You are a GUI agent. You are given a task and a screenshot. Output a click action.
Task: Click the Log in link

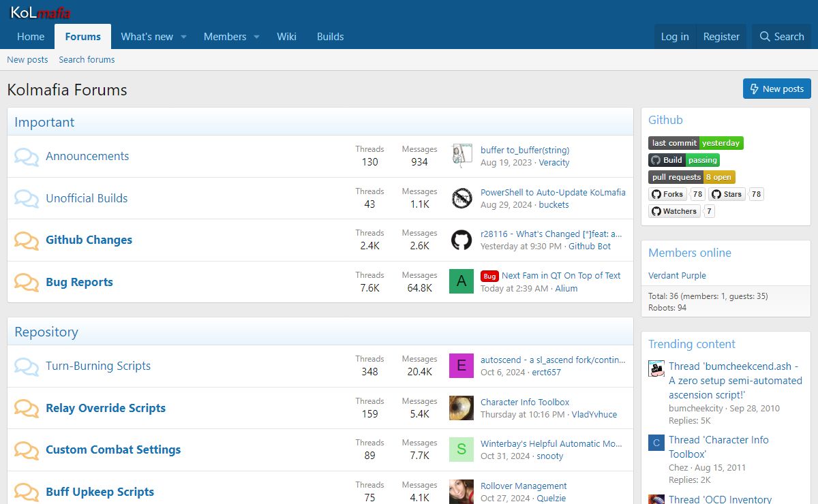click(675, 37)
